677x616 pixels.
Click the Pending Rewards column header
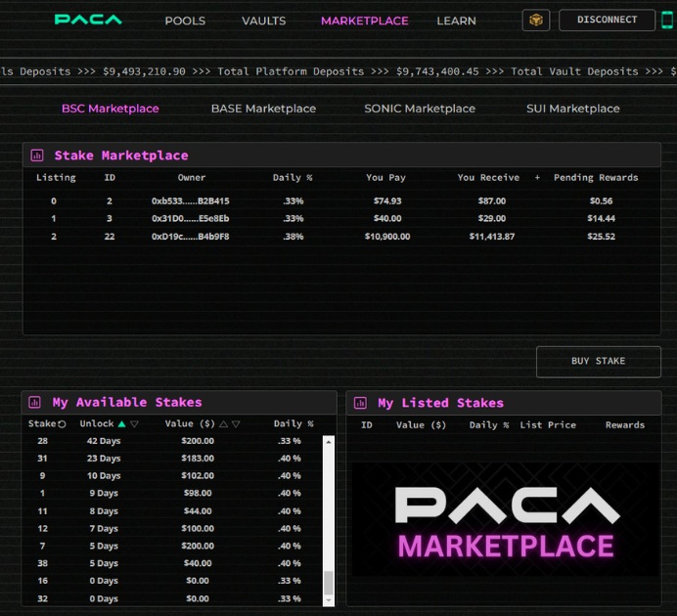596,178
